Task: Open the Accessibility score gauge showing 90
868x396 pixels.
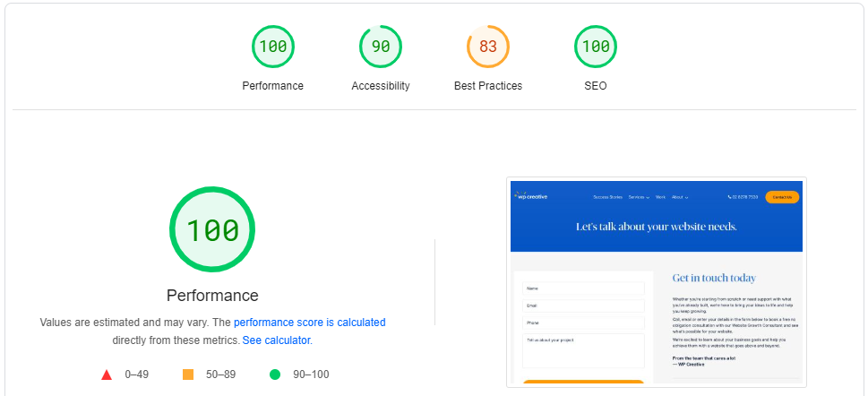Action: pyautogui.click(x=381, y=47)
